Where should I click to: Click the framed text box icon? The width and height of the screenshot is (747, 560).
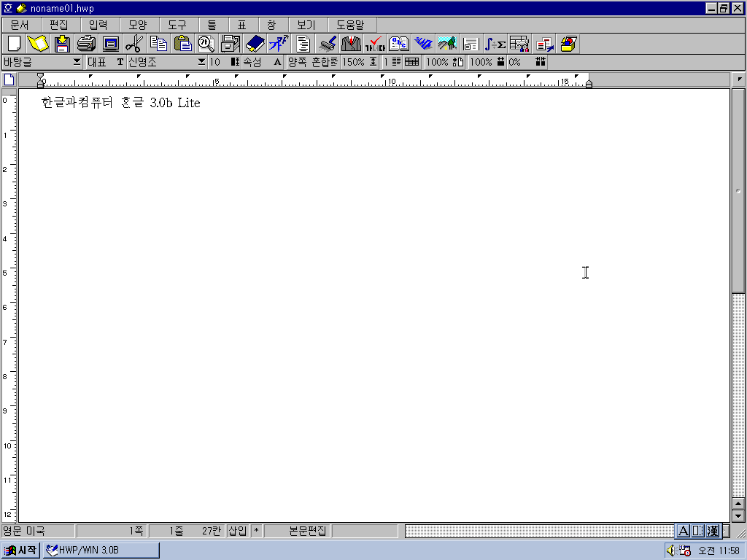pos(471,44)
